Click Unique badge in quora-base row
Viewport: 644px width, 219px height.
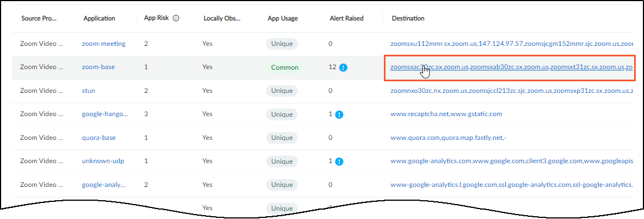pos(282,138)
